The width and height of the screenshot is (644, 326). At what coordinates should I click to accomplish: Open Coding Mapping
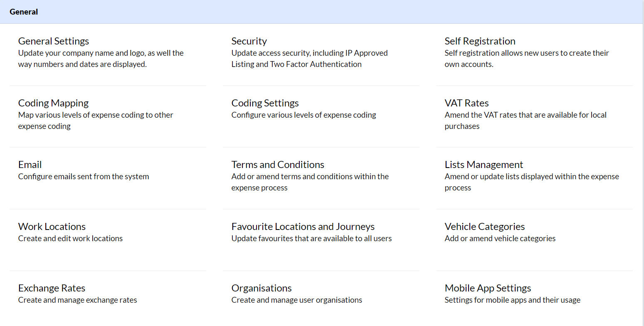tap(53, 103)
